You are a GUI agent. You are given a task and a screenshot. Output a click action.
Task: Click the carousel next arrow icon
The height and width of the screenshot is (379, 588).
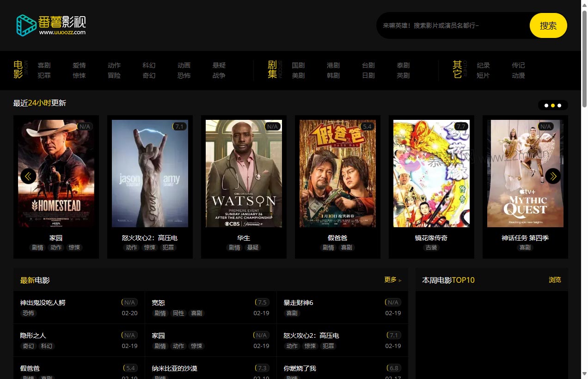553,176
